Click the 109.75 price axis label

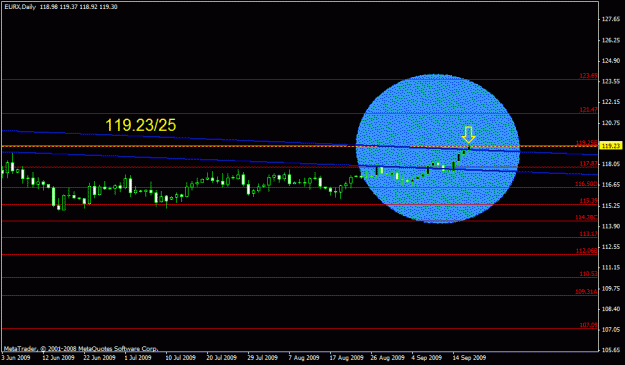(x=611, y=288)
